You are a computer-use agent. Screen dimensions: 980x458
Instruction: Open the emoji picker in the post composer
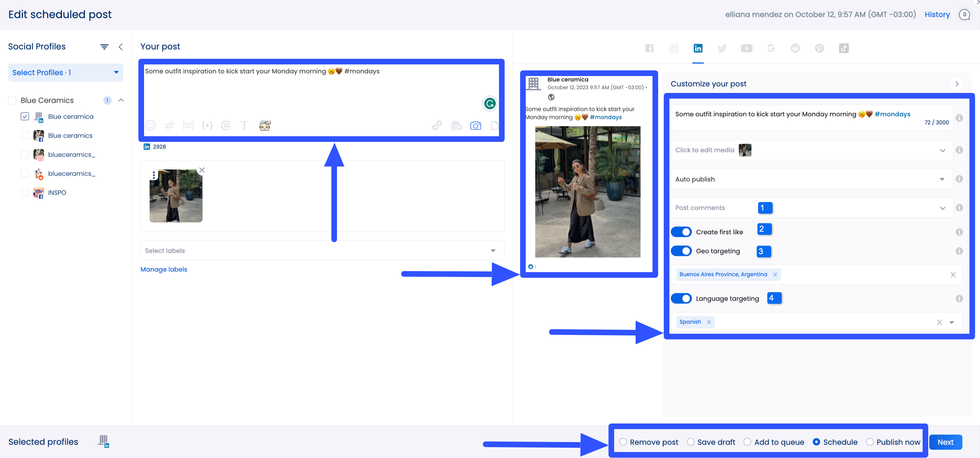point(150,125)
